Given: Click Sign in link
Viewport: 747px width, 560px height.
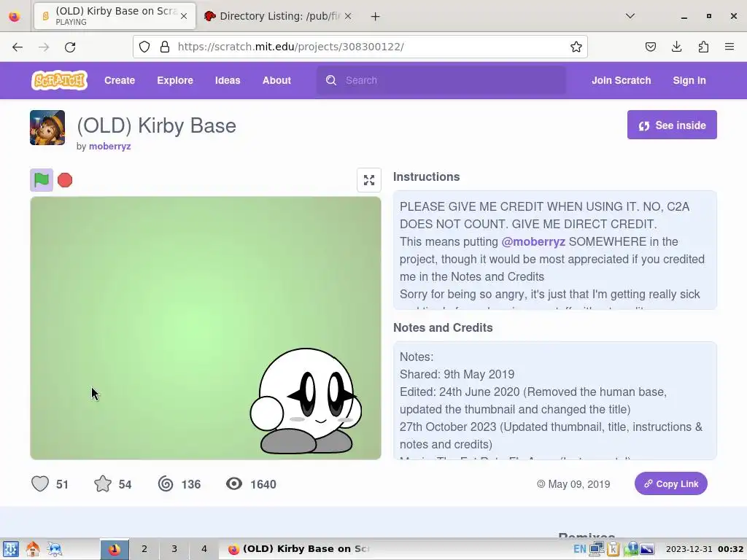Looking at the screenshot, I should (x=689, y=80).
